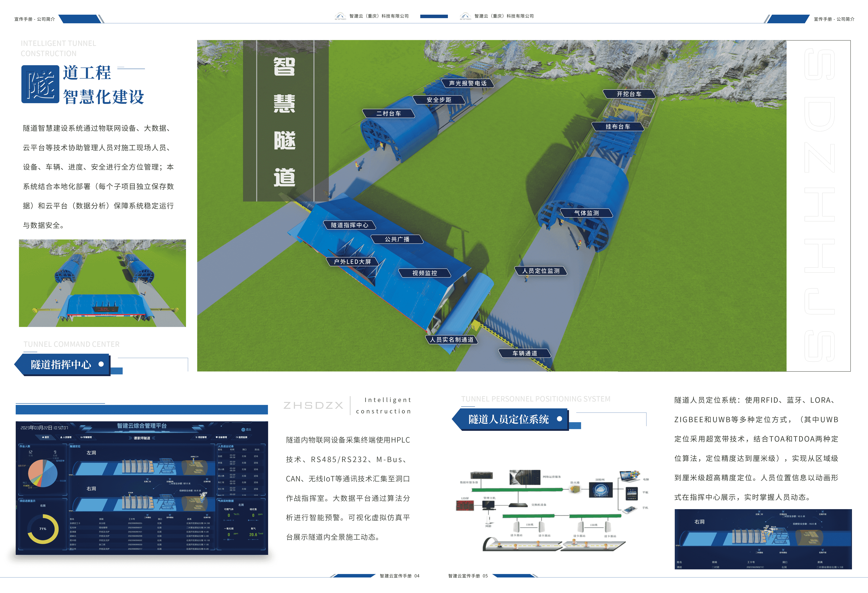Click the 智建云综合管理平台 dashboard title
The image size is (868, 593).
[x=142, y=426]
